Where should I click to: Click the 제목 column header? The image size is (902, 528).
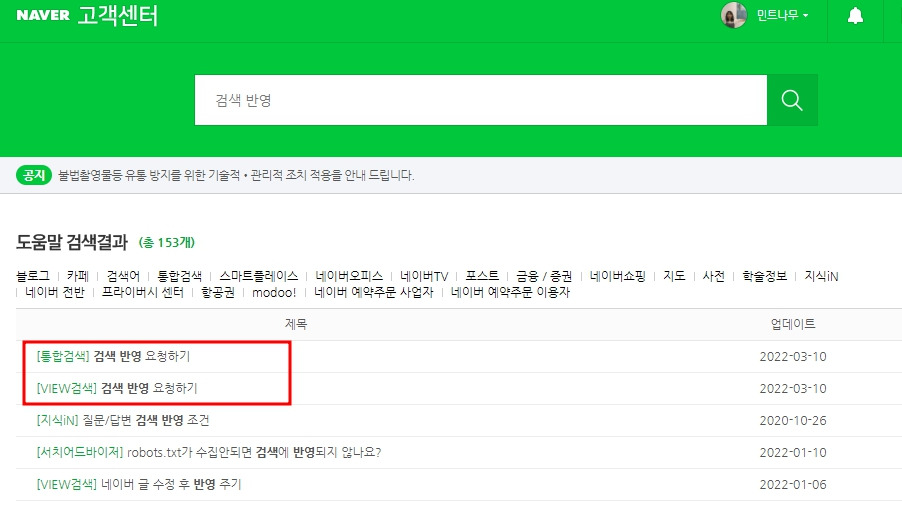tap(296, 324)
